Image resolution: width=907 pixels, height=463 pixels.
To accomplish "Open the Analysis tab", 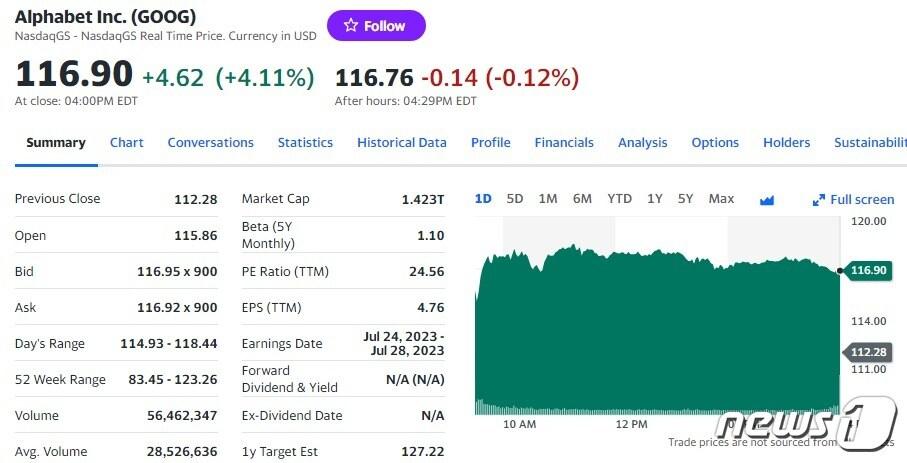I will click(x=642, y=143).
